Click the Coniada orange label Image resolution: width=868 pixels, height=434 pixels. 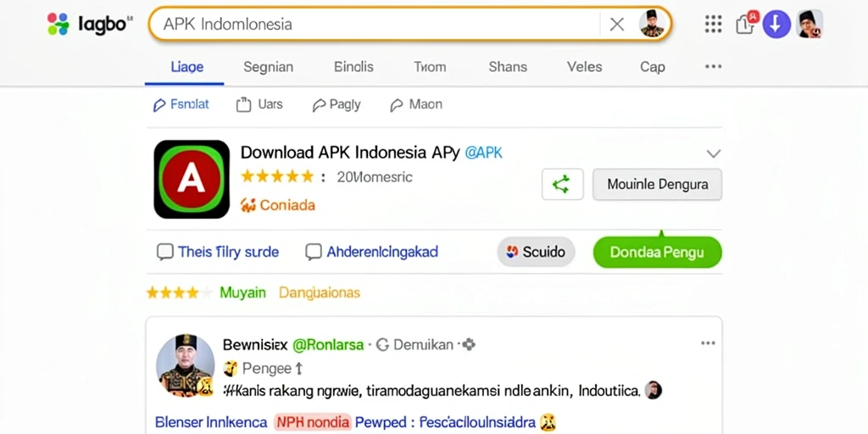[x=278, y=205]
